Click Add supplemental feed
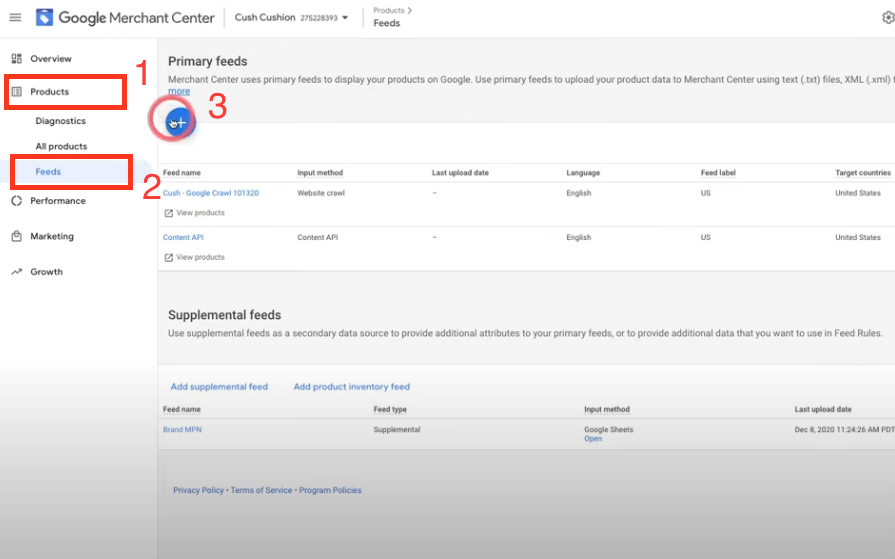895x559 pixels. [219, 387]
